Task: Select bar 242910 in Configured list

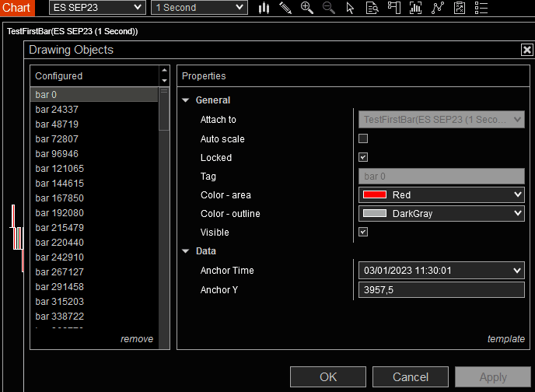Action: click(x=94, y=257)
